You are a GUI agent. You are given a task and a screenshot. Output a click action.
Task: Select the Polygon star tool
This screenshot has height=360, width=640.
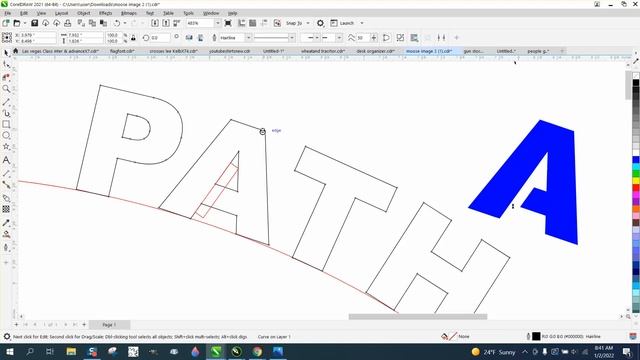click(x=6, y=147)
